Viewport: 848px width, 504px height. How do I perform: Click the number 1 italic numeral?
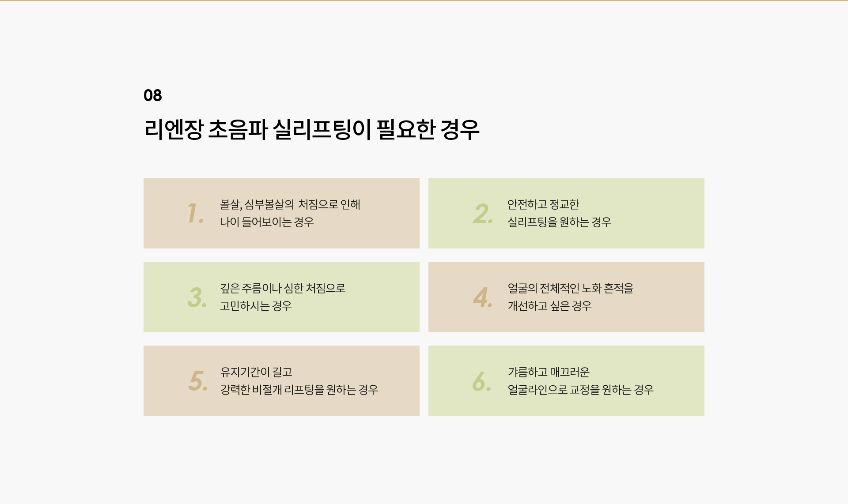point(195,213)
